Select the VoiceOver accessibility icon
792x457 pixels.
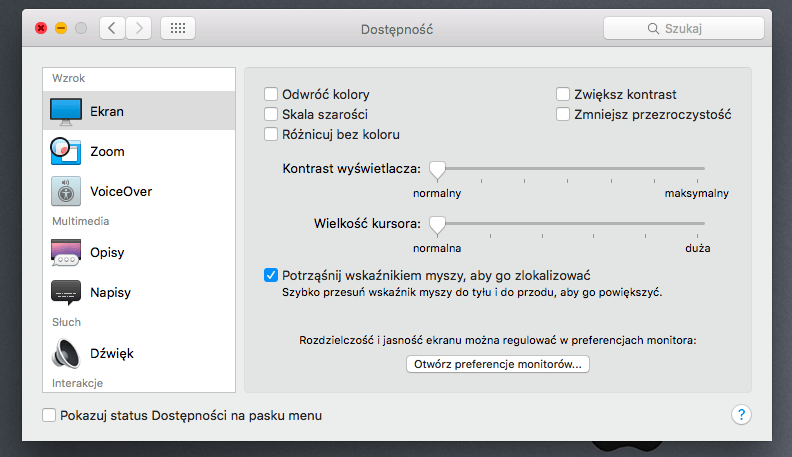pyautogui.click(x=66, y=191)
